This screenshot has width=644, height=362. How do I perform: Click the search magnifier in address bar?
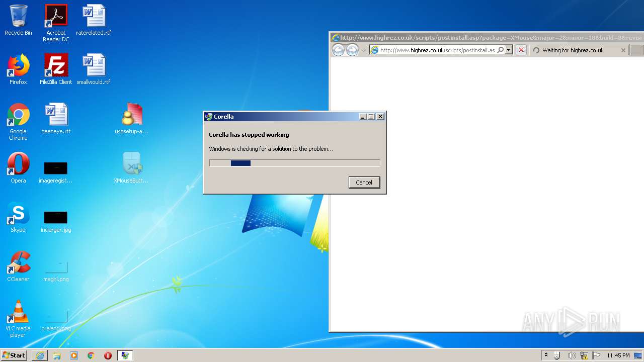pyautogui.click(x=501, y=50)
